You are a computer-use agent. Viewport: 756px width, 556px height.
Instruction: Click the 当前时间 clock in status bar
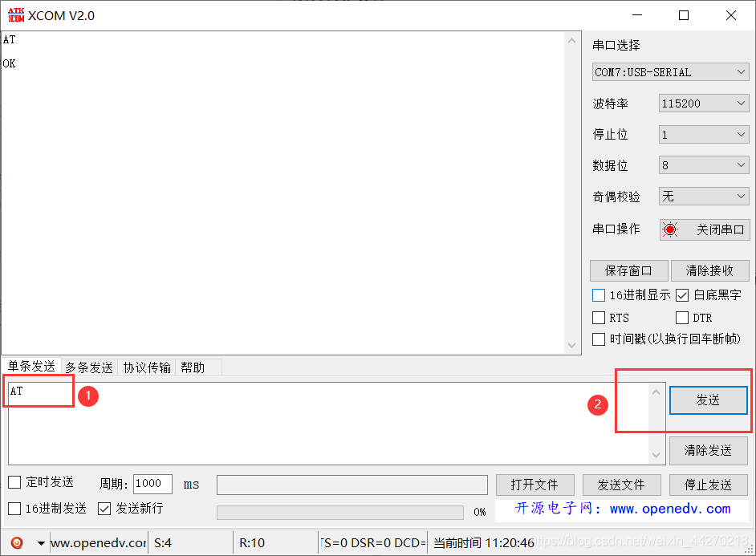click(x=484, y=543)
